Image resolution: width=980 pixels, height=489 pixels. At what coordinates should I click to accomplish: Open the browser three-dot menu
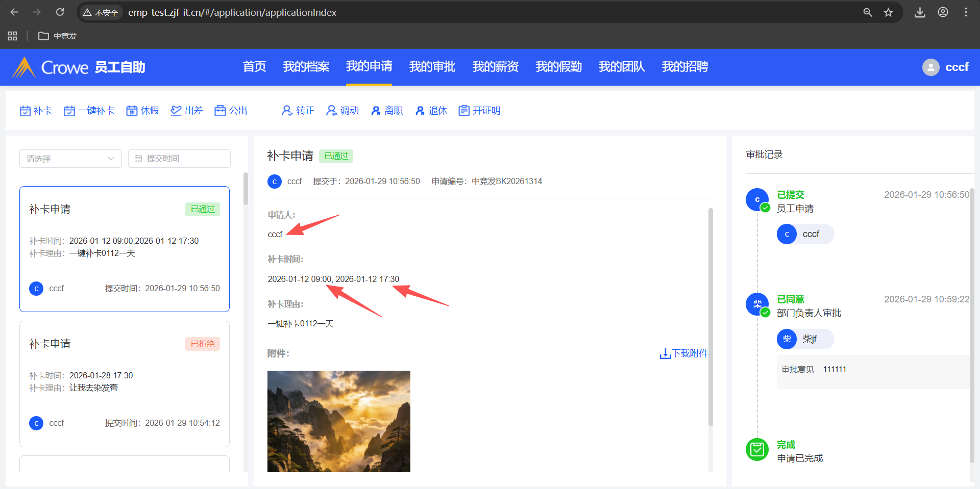coord(966,12)
